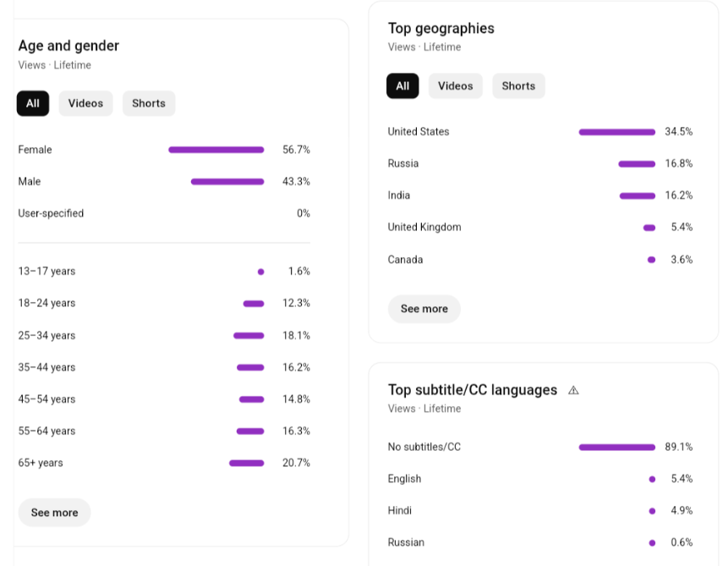Click the Russia row label
Image resolution: width=728 pixels, height=566 pixels.
(403, 163)
